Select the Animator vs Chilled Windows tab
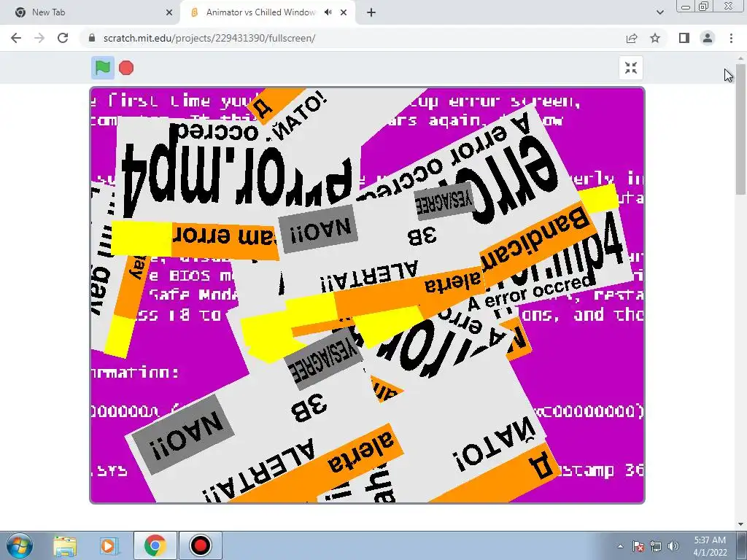The height and width of the screenshot is (560, 747). click(x=267, y=12)
